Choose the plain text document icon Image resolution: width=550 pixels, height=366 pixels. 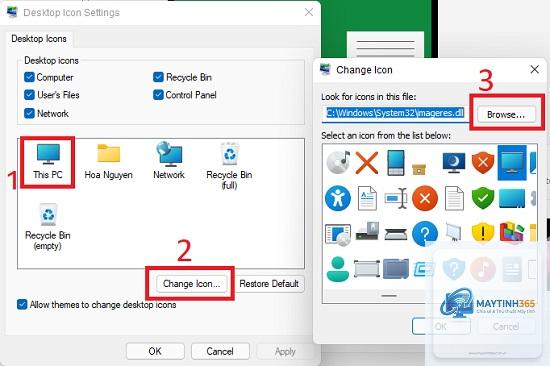454,199
